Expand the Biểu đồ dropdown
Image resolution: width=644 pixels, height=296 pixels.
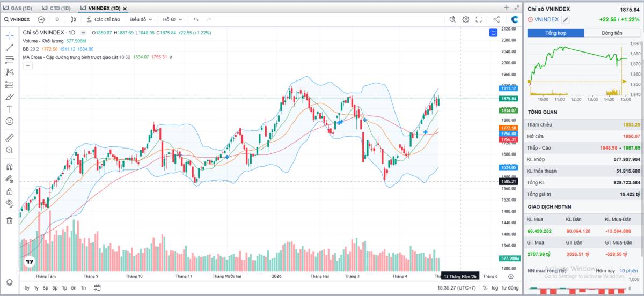pos(141,19)
